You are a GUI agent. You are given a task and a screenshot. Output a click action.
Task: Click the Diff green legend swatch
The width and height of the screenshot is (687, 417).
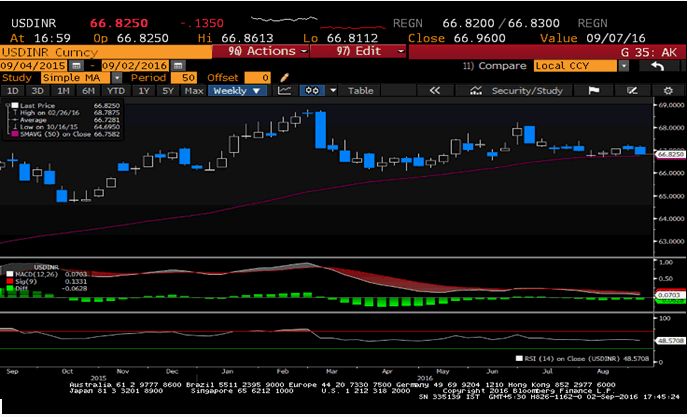pyautogui.click(x=10, y=288)
